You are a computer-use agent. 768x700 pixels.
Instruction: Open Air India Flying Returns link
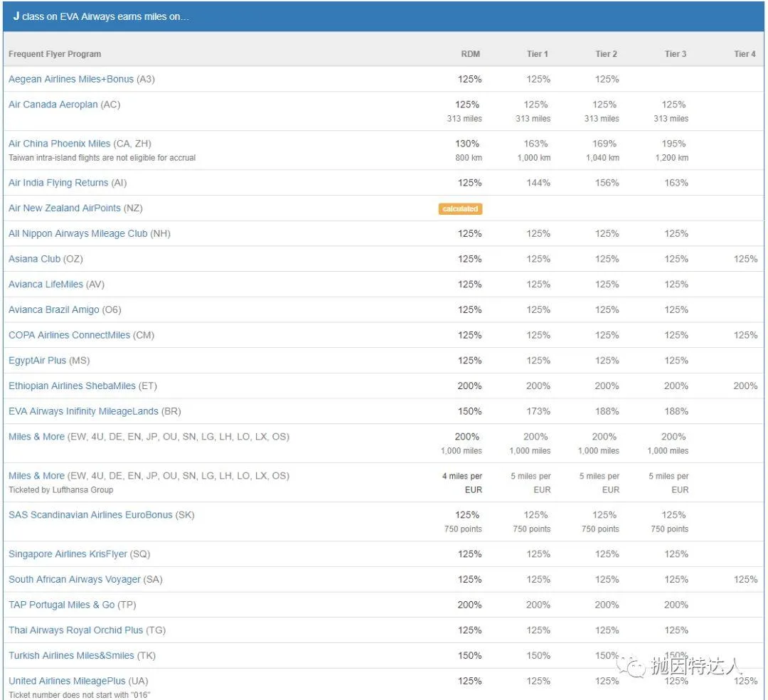pos(58,183)
